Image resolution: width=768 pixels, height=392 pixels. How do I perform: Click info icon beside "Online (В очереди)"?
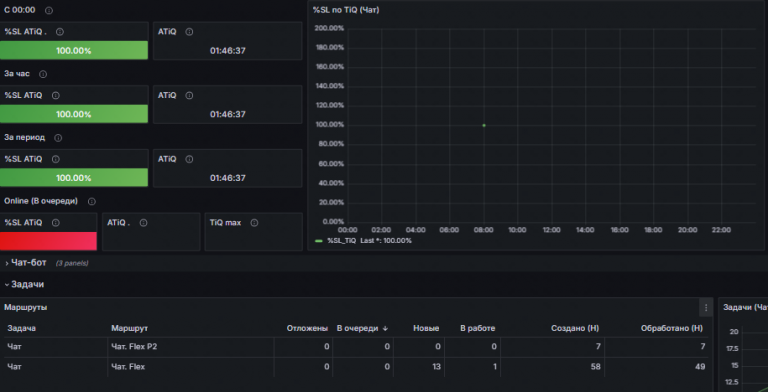[x=92, y=201]
